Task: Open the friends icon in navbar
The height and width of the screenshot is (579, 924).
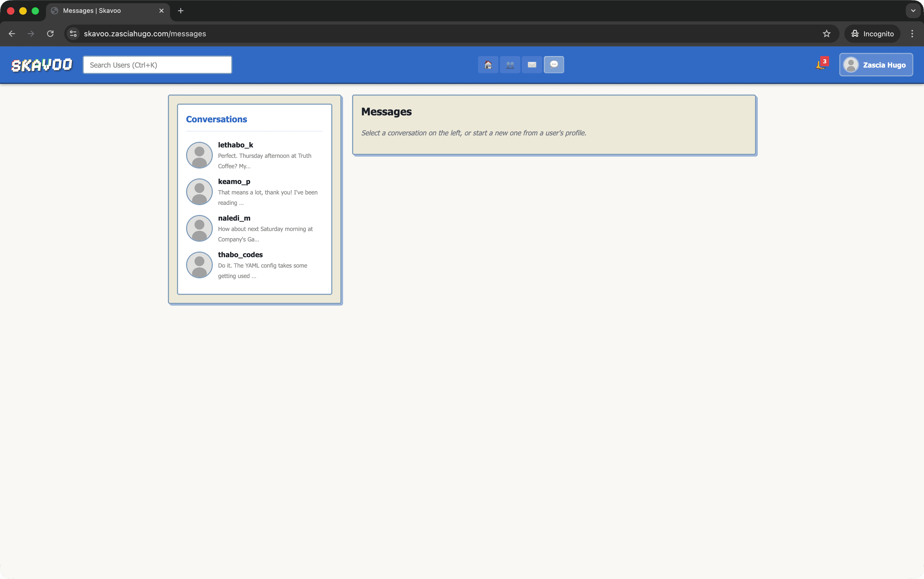Action: pyautogui.click(x=510, y=65)
